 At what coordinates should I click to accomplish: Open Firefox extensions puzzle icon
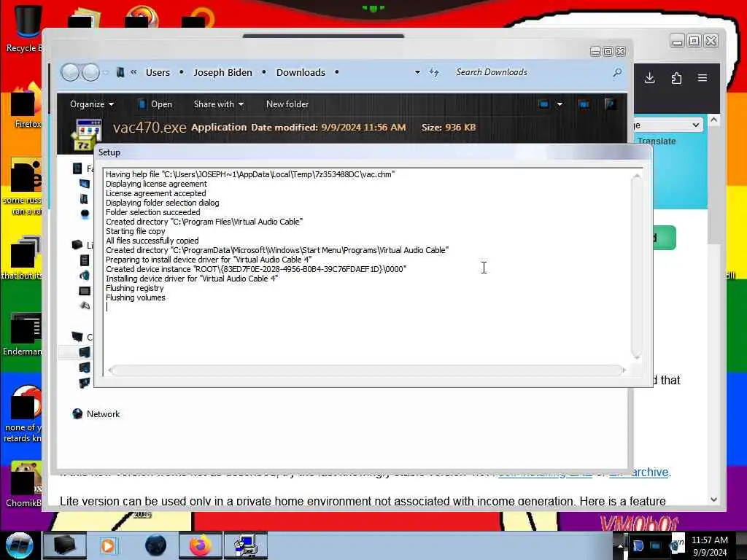(x=676, y=78)
